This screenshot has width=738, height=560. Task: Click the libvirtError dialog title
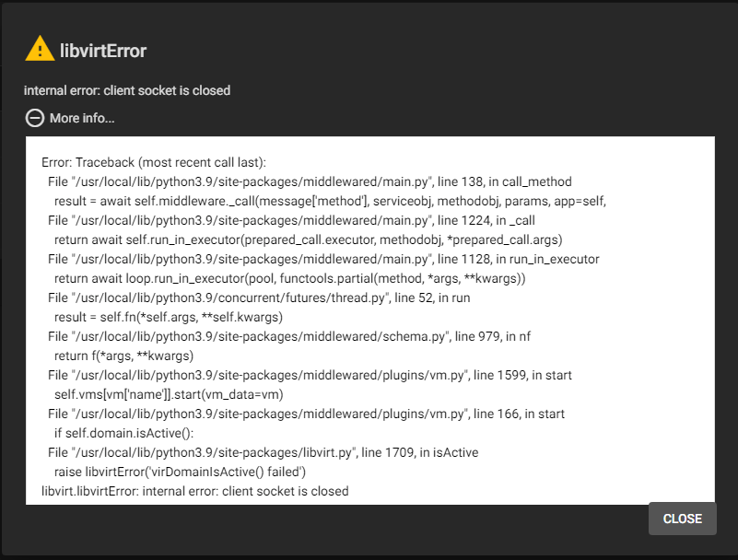102,51
